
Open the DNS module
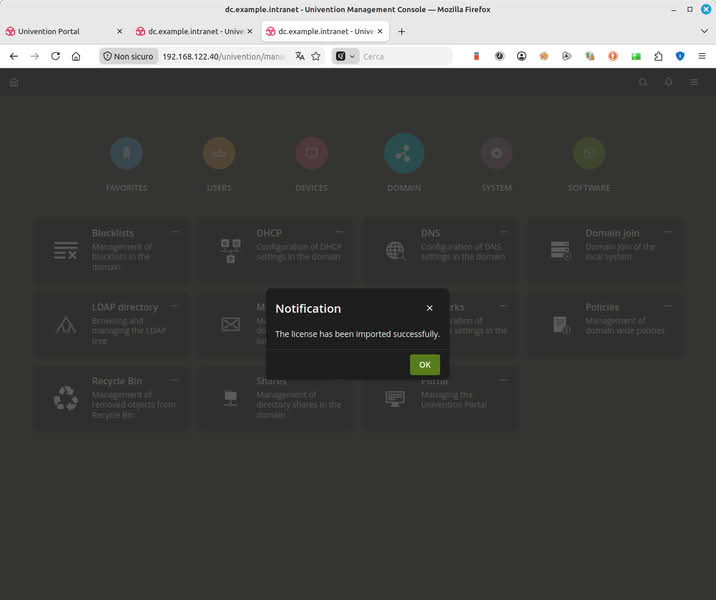point(440,250)
